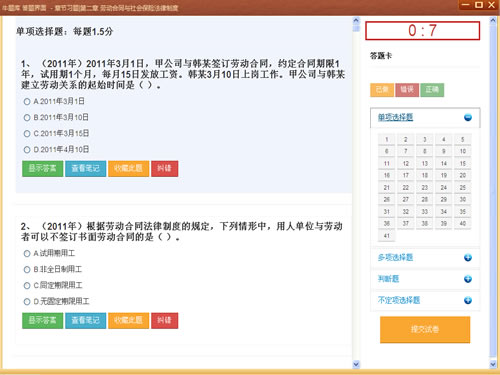The image size is (500, 375).
Task: Open the 单项选择题 section header link
Action: click(395, 117)
